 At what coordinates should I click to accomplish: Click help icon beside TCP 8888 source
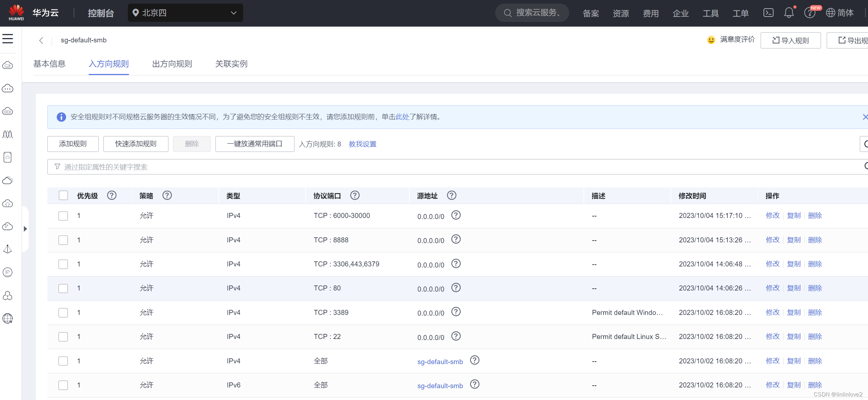(x=456, y=239)
